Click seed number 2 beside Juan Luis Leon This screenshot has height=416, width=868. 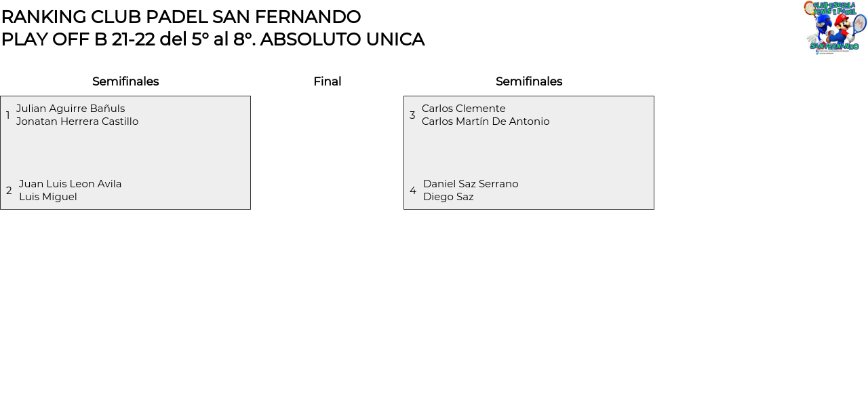coord(9,191)
